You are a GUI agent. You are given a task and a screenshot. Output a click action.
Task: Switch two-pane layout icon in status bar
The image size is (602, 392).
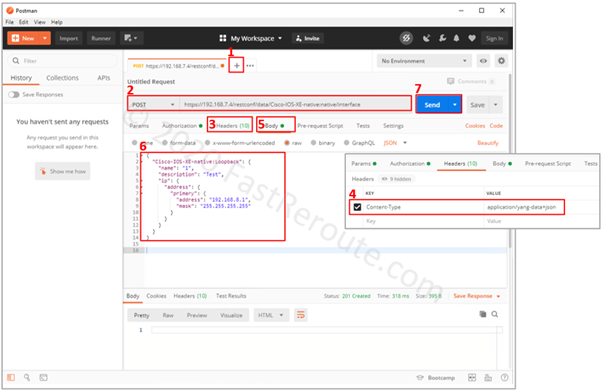pyautogui.click(x=472, y=378)
